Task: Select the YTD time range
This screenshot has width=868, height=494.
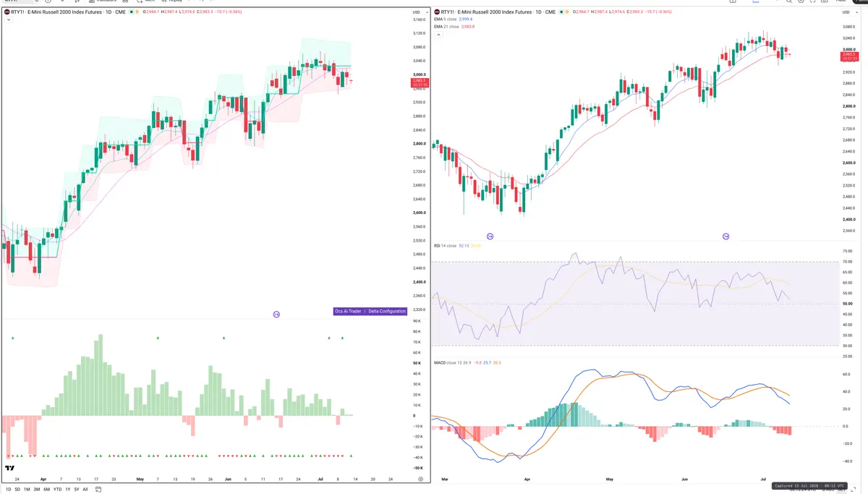Action: pos(57,489)
